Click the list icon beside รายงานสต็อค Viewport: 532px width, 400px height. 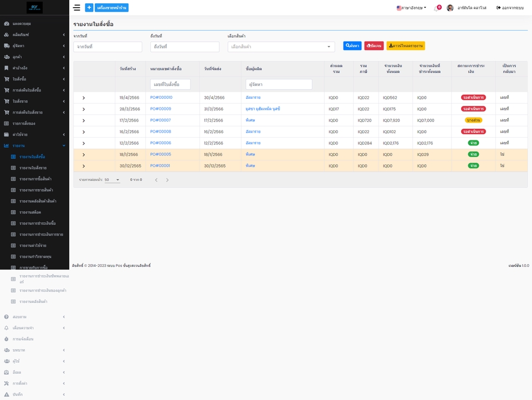tap(13, 212)
